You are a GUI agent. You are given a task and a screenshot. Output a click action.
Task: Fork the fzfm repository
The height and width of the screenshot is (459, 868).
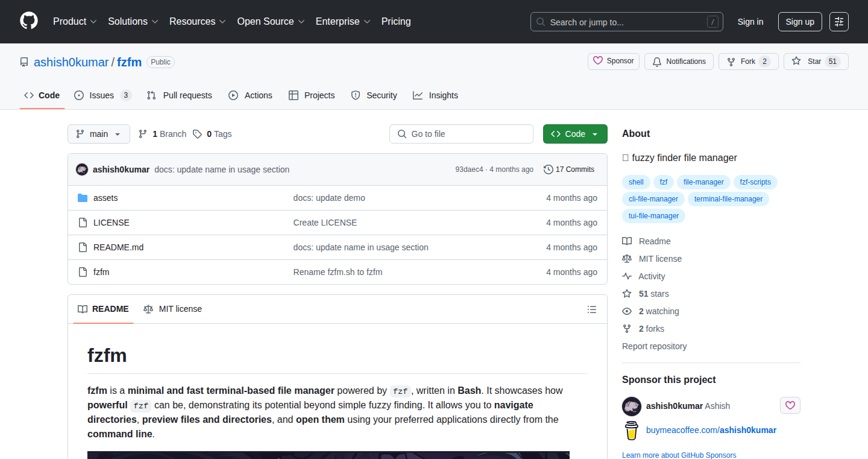coord(748,62)
